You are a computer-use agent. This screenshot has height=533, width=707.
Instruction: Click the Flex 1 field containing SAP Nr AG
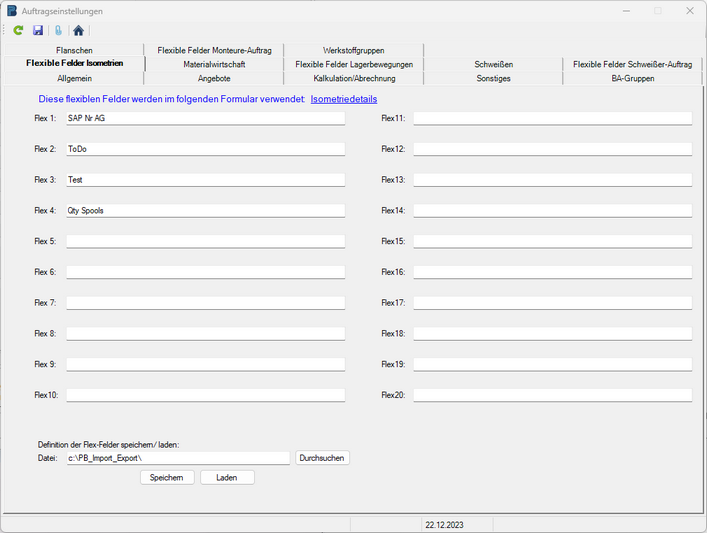tap(205, 118)
